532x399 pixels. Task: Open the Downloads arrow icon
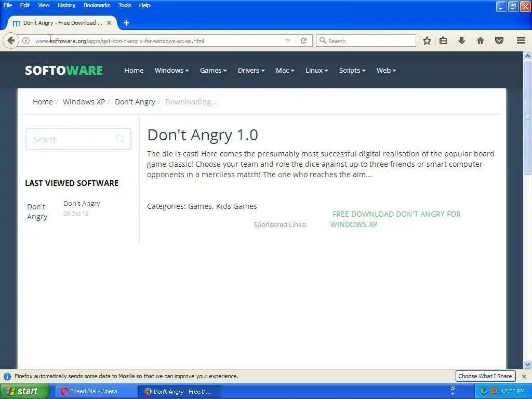(462, 41)
